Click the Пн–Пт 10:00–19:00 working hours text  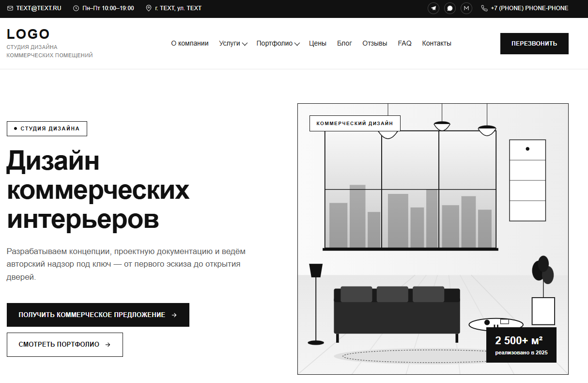[x=108, y=8]
